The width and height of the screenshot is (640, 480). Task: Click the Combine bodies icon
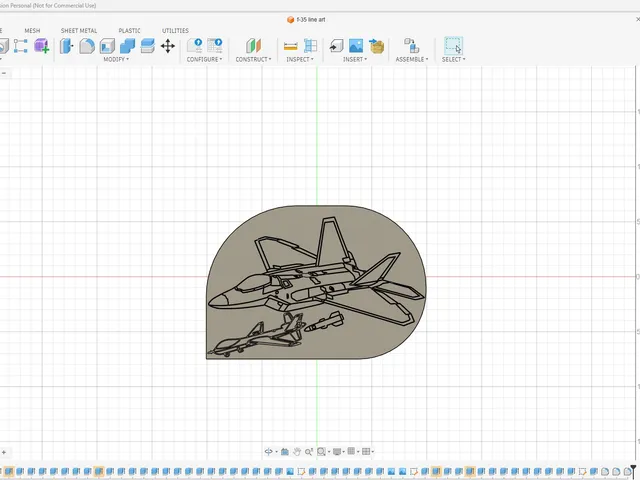coord(127,46)
